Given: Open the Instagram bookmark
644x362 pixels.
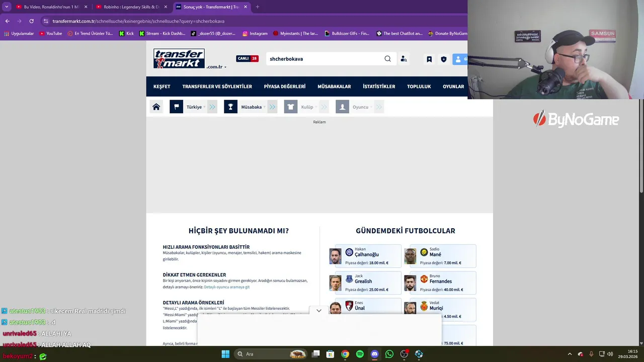Looking at the screenshot, I should click(255, 34).
